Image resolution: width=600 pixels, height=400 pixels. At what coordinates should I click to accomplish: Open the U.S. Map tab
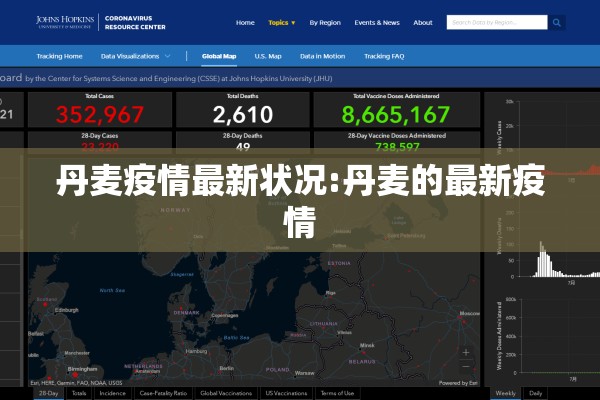(268, 56)
